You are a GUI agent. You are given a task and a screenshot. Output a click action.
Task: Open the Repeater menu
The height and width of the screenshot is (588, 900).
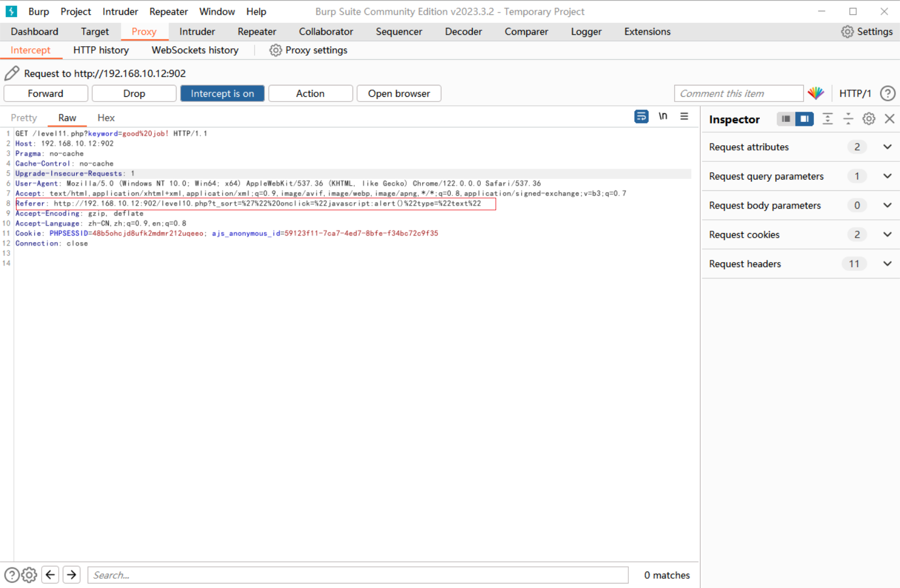coord(169,11)
